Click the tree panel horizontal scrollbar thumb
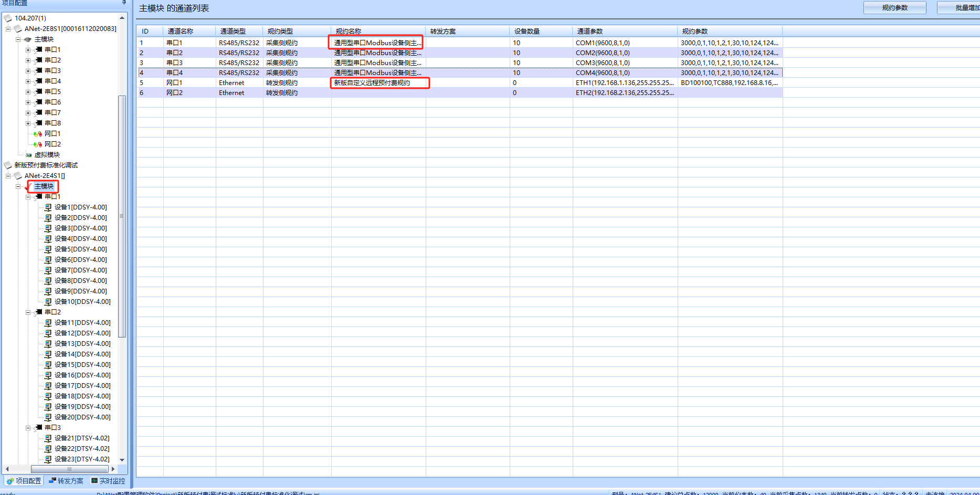This screenshot has width=980, height=495. click(x=69, y=469)
